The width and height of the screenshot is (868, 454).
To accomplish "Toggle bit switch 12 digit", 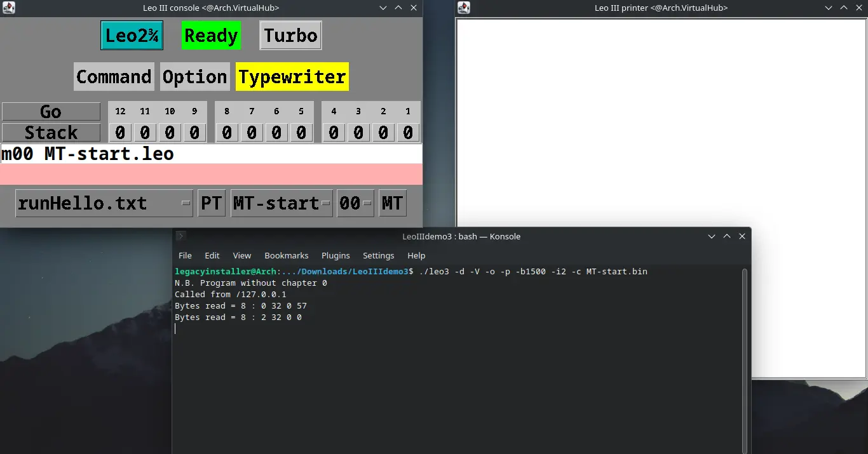I will coord(120,132).
